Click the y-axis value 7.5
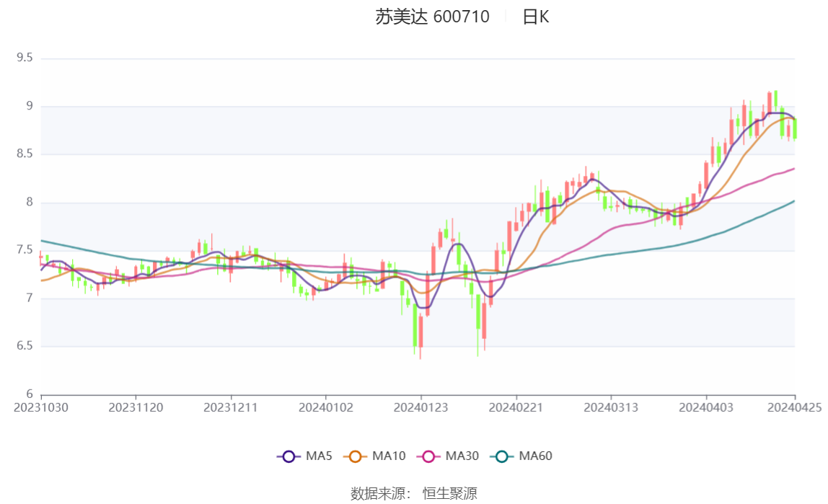This screenshot has width=828, height=504. (25, 249)
